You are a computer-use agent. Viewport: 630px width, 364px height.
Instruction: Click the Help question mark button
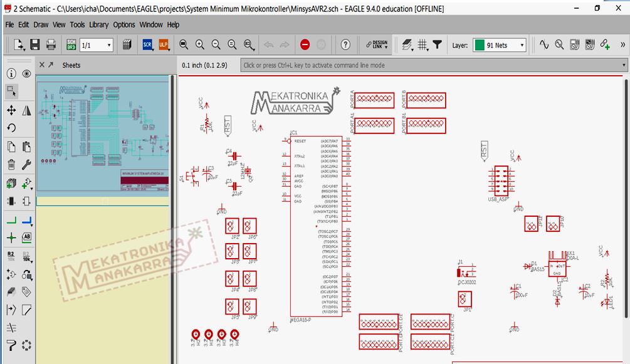click(x=345, y=44)
